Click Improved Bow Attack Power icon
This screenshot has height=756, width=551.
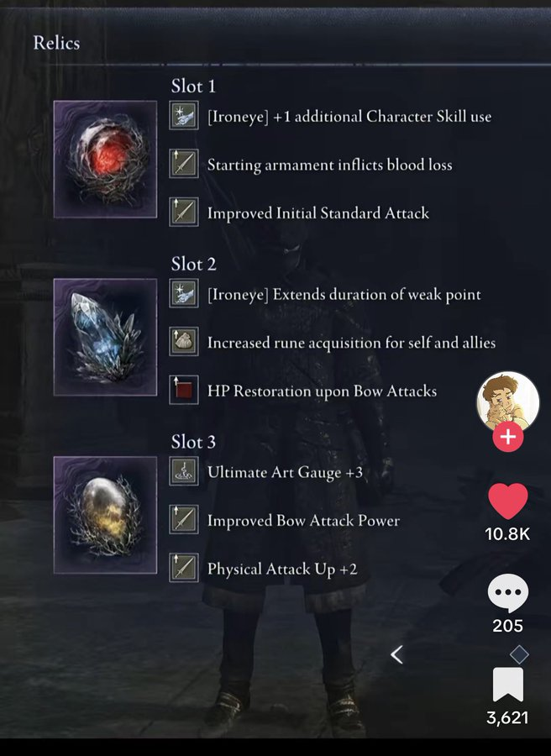(x=184, y=519)
